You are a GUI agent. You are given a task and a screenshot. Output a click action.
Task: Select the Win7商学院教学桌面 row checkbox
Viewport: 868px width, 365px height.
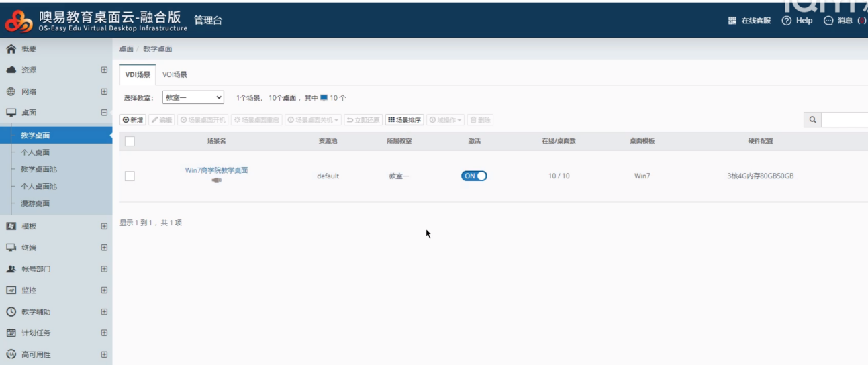(x=130, y=176)
